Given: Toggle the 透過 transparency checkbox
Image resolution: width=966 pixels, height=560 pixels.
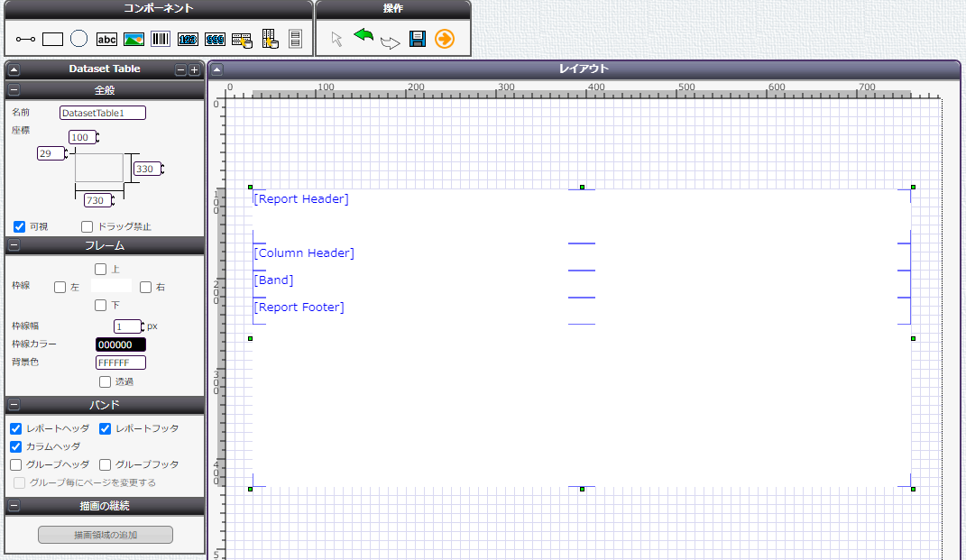Looking at the screenshot, I should pos(105,381).
